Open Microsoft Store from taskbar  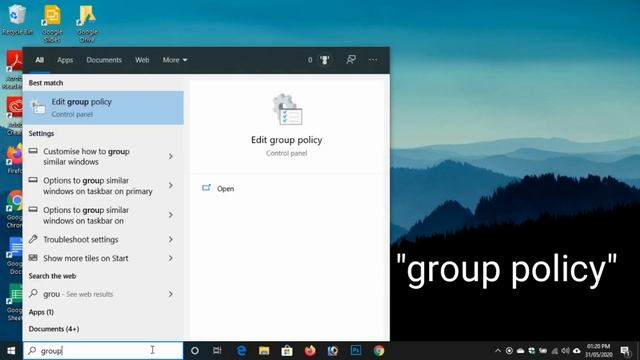pyautogui.click(x=287, y=351)
